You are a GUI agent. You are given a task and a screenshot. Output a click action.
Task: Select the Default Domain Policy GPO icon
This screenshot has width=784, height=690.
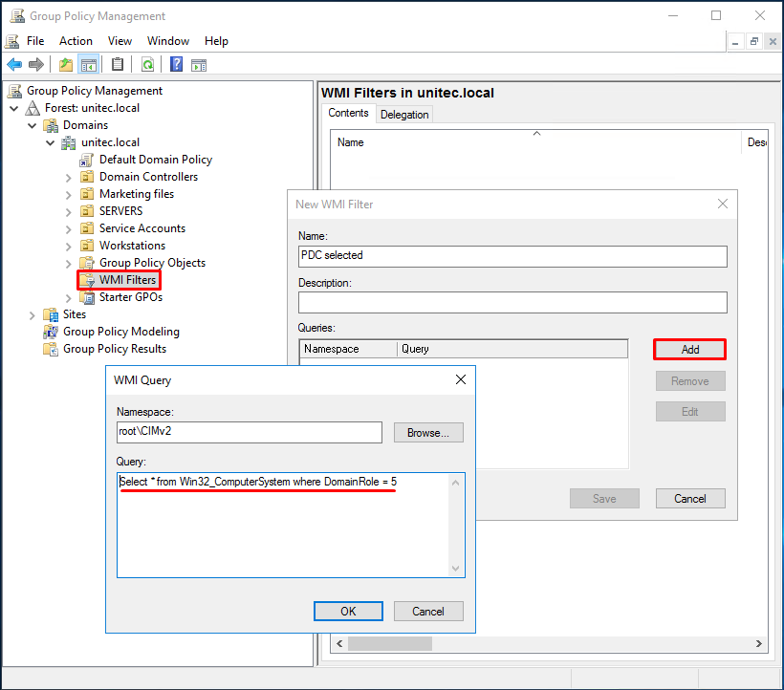(87, 160)
